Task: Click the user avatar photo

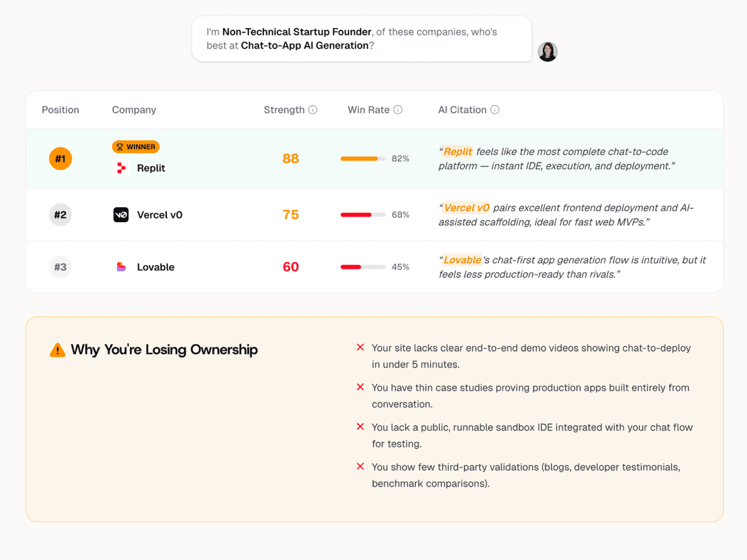Action: (x=548, y=52)
